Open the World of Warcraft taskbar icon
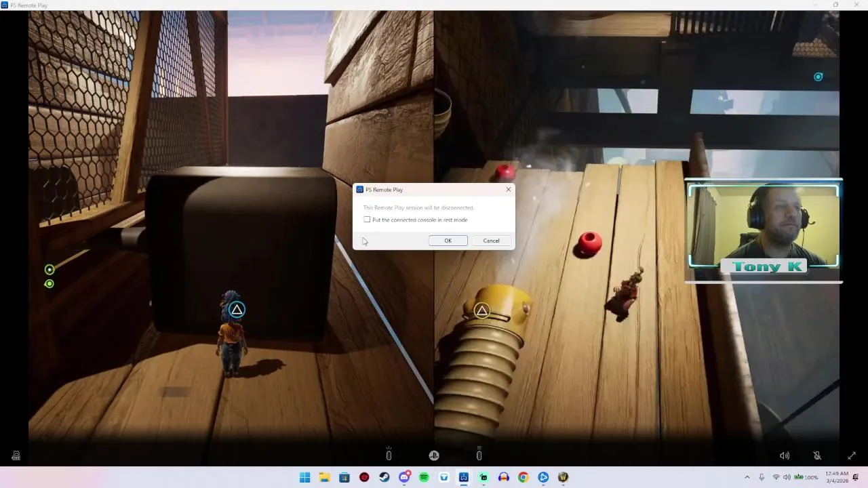The width and height of the screenshot is (868, 488). coord(563,477)
